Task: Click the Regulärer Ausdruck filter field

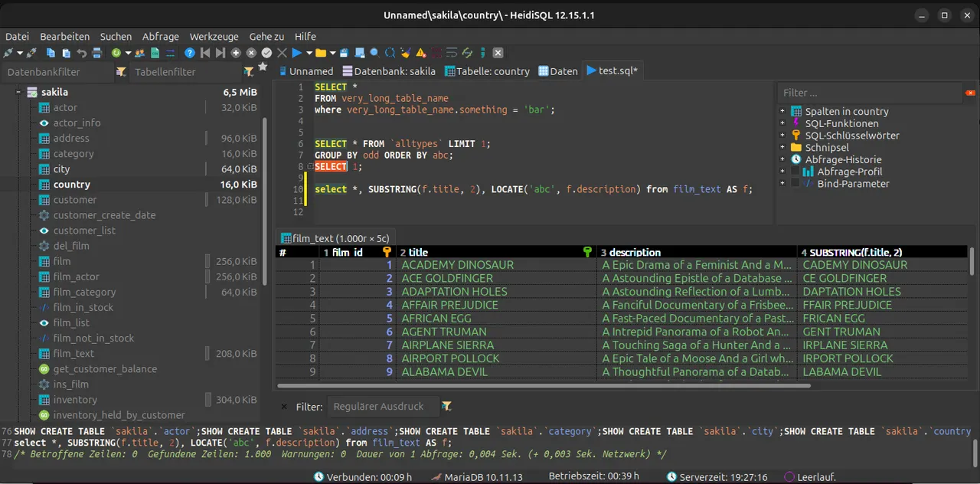Action: tap(383, 407)
